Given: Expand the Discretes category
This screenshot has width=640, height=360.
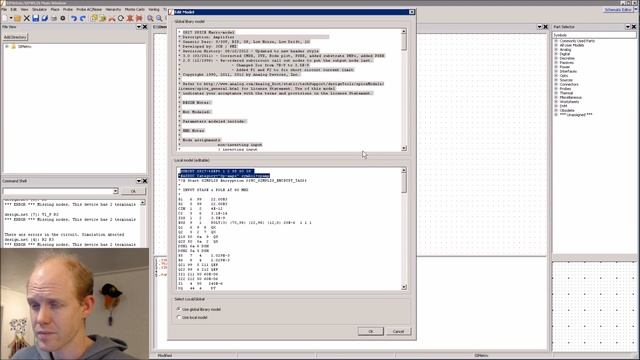Looking at the screenshot, I should point(556,58).
